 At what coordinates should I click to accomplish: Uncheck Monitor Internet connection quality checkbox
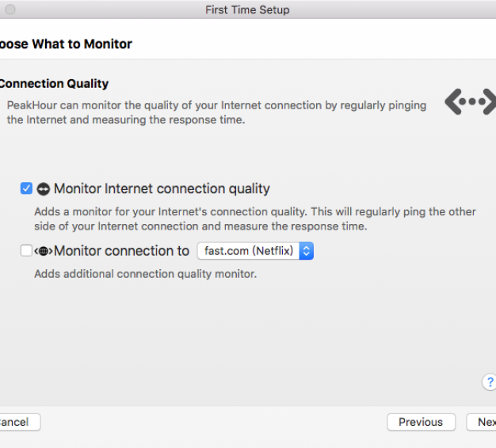[x=26, y=188]
